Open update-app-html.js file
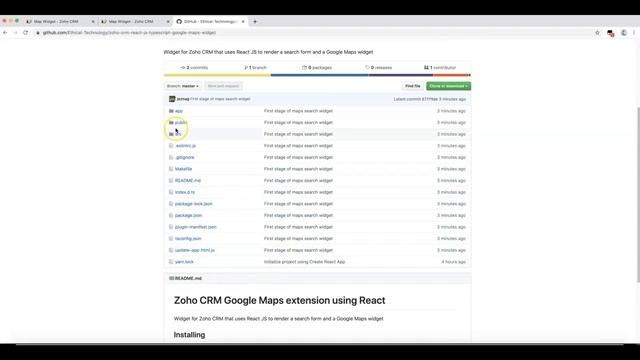 pos(195,250)
